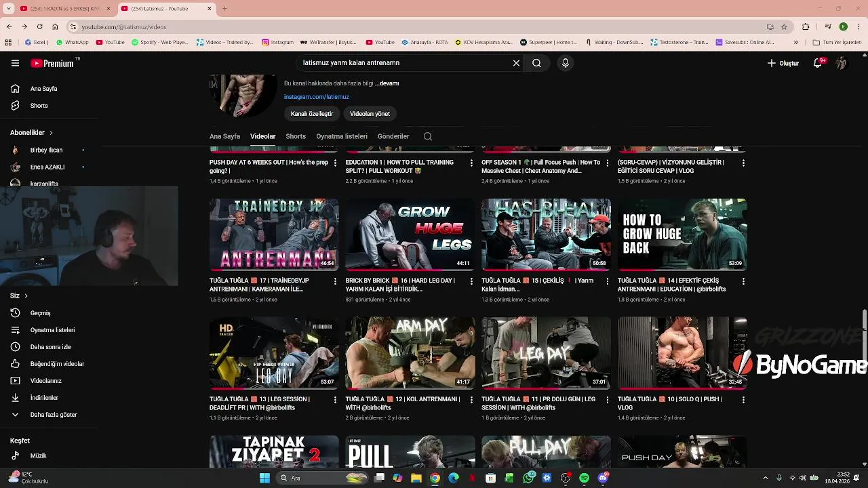Open WhatsApp from the taskbar
Image resolution: width=868 pixels, height=488 pixels.
tap(528, 478)
